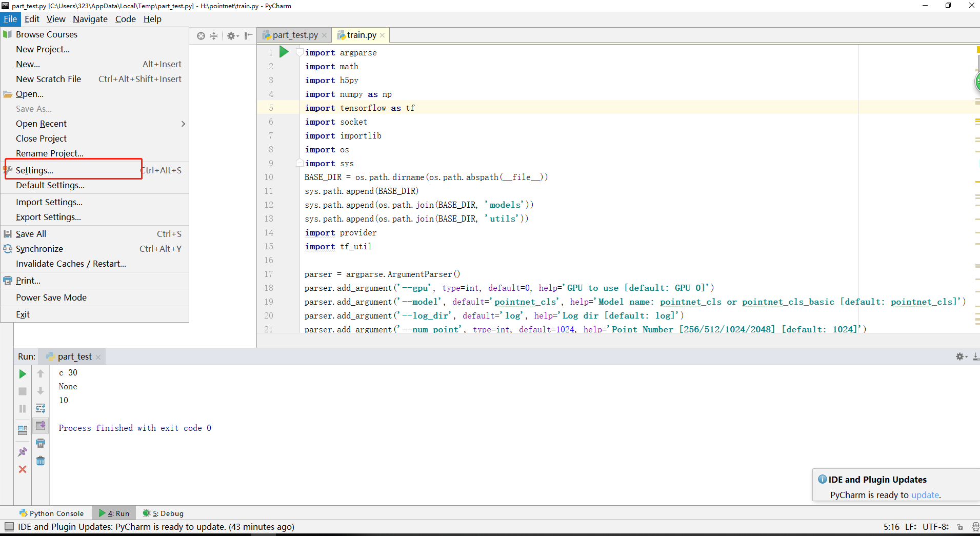Expand Open Recent submenu arrow

click(183, 124)
